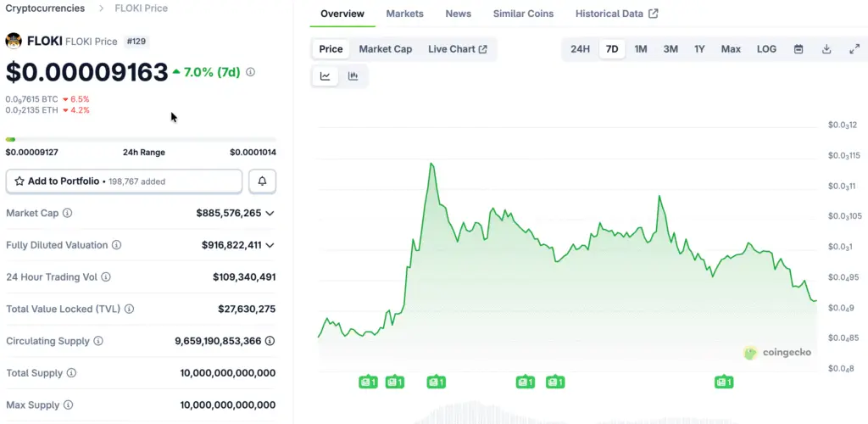Screen dimensions: 868x424
Task: Open Cryptocurrencies breadcrumb link
Action: tap(45, 8)
